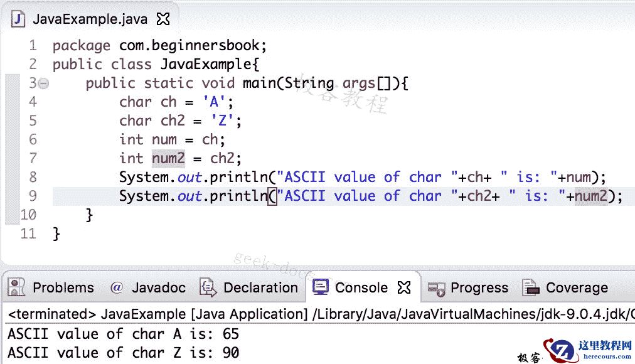Collapse the main method fold marker on line 3

pyautogui.click(x=42, y=82)
